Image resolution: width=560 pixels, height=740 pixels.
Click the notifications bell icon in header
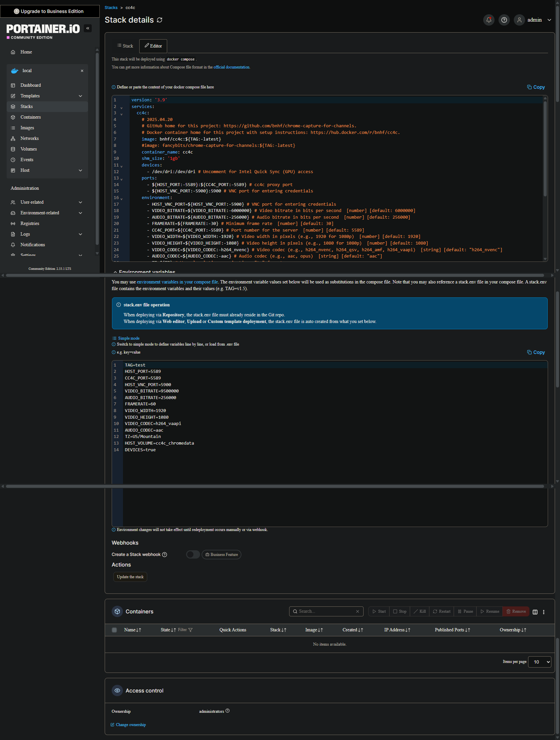point(489,20)
